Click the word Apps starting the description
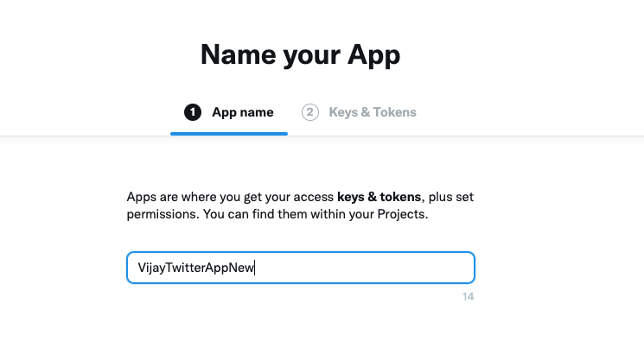The image size is (644, 341). 141,197
